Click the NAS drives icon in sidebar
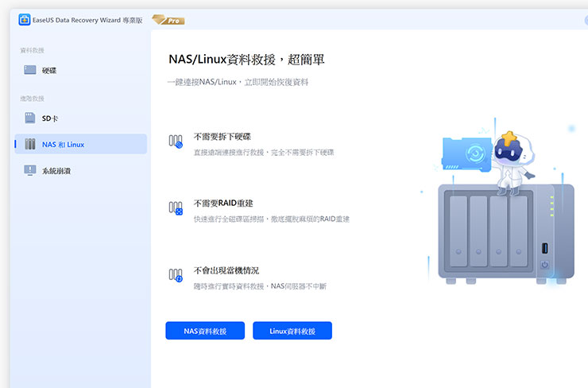 tap(30, 144)
